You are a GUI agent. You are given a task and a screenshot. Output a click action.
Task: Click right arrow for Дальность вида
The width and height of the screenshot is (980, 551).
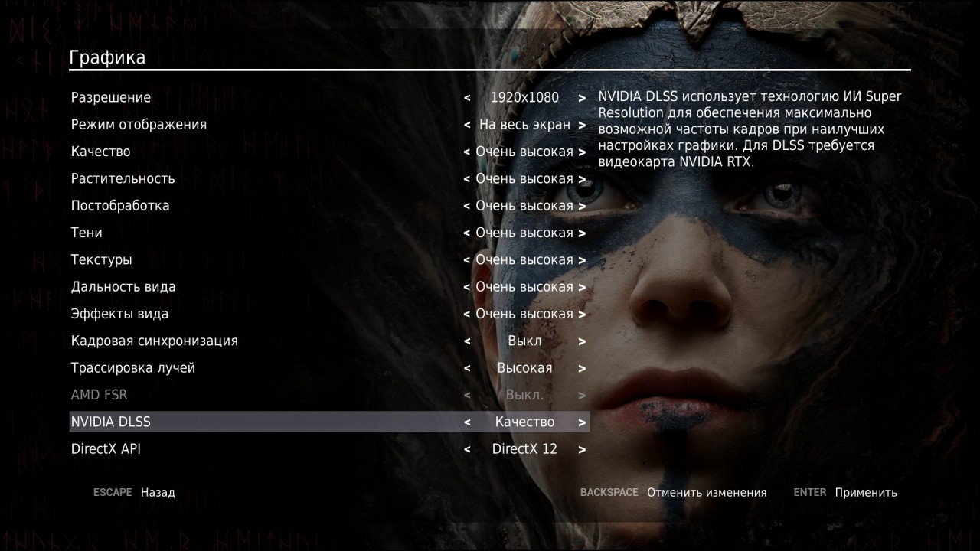(582, 287)
